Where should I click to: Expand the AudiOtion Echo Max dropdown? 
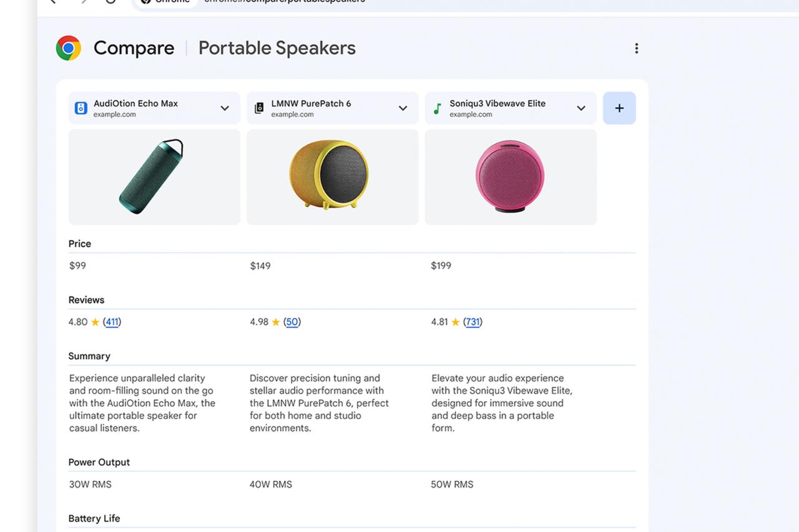pyautogui.click(x=225, y=109)
